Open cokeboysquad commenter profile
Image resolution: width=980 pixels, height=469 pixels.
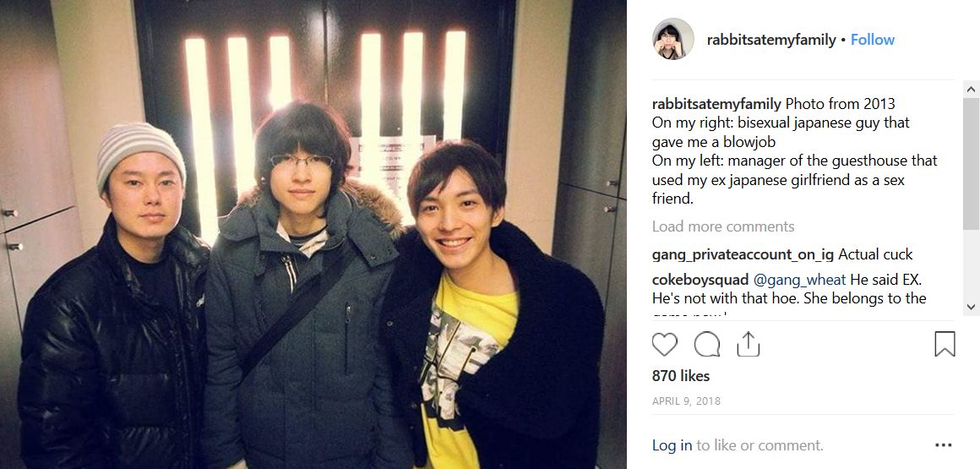tap(700, 280)
